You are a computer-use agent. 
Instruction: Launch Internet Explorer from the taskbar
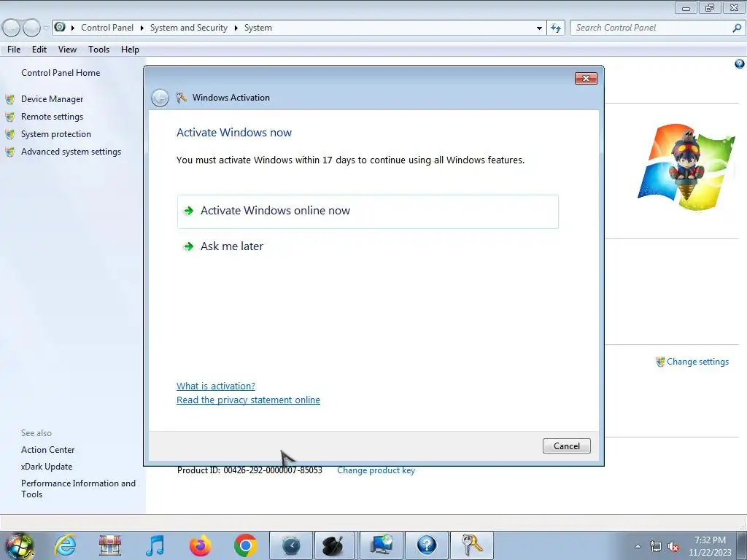(65, 545)
